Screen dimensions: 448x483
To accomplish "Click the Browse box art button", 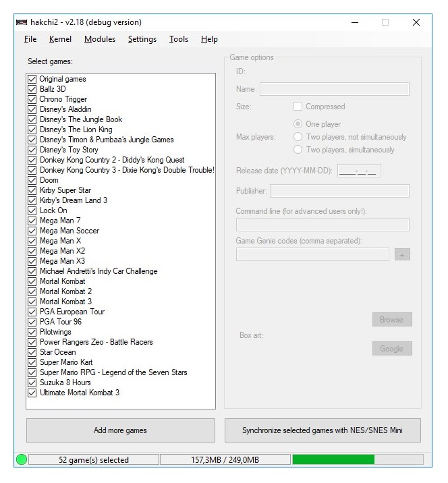I will (x=392, y=320).
